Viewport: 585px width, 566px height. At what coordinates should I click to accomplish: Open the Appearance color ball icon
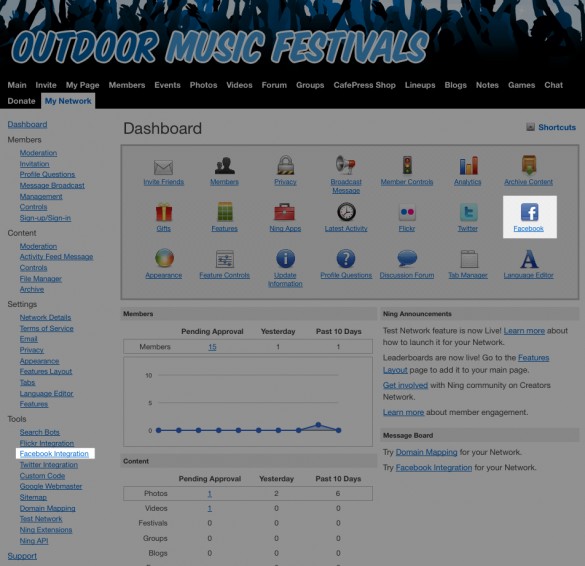pos(164,258)
